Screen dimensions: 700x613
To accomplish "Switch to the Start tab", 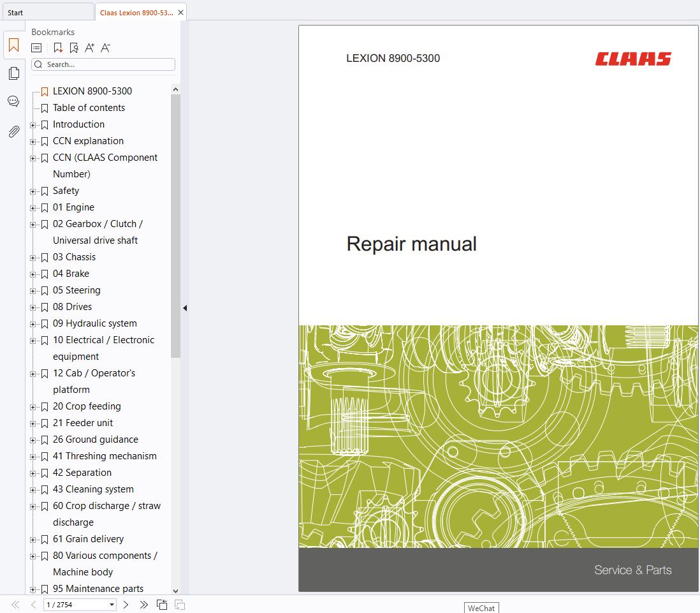I will [x=48, y=11].
